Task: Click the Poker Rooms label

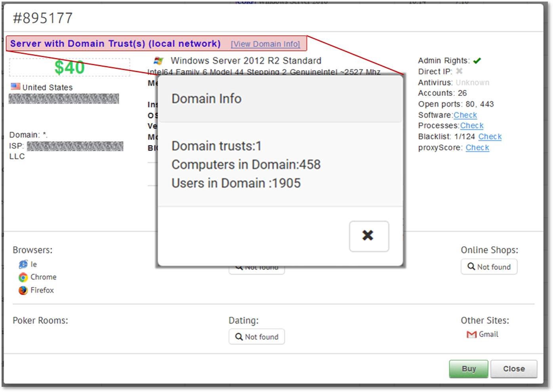Action: (x=40, y=320)
